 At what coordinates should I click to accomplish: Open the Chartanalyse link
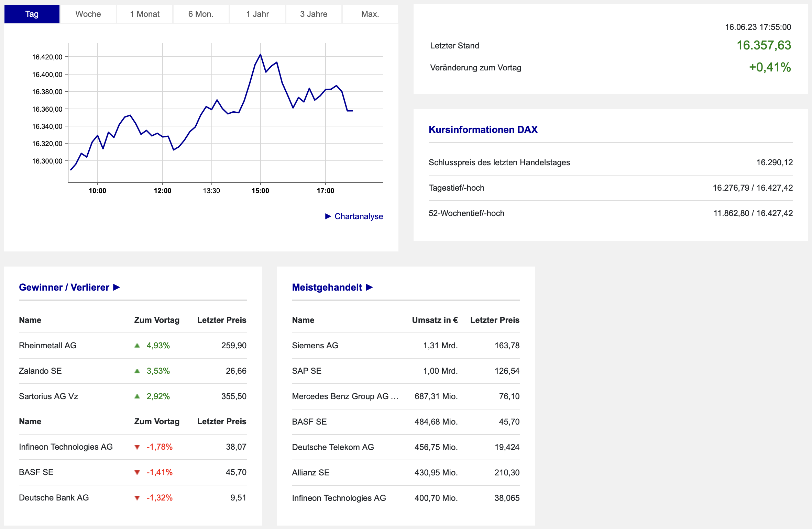coord(359,216)
